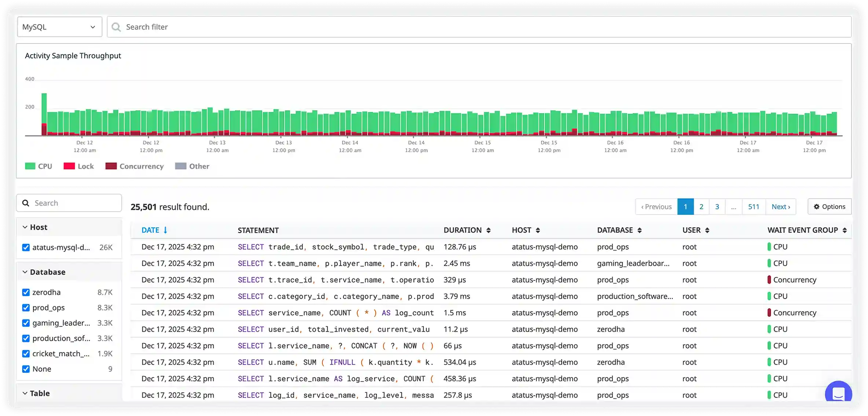Sort results by the Duration column
868x416 pixels.
point(489,230)
